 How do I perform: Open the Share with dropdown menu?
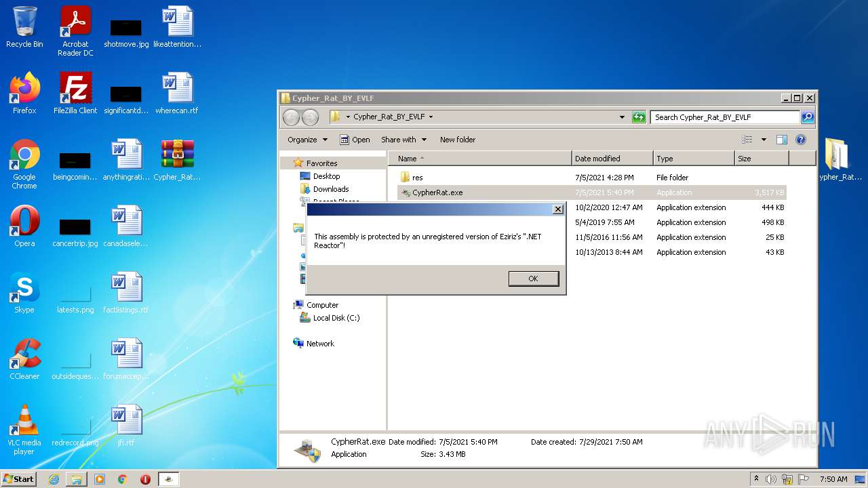click(x=404, y=140)
